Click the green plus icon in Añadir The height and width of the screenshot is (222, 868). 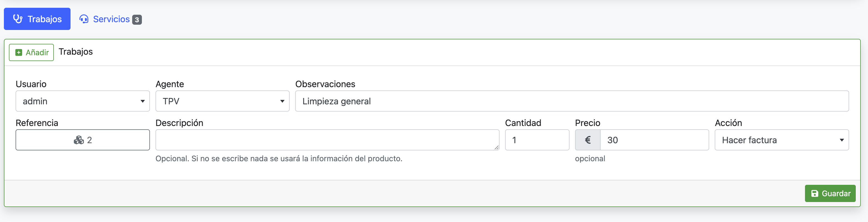(19, 52)
